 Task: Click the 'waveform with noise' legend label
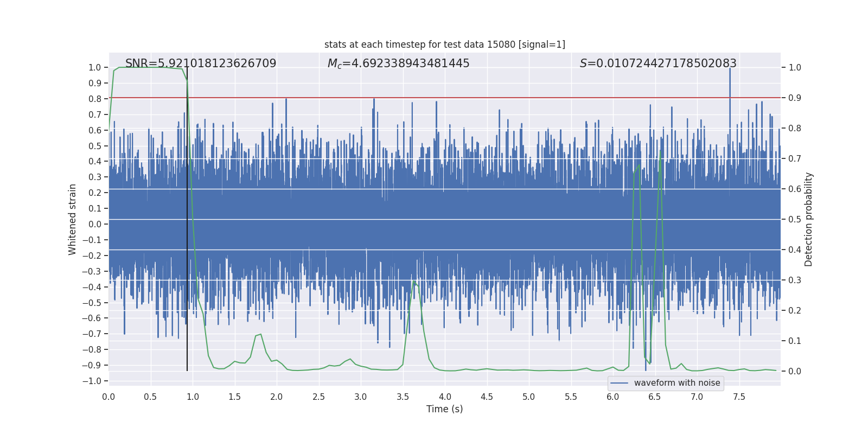coord(676,383)
